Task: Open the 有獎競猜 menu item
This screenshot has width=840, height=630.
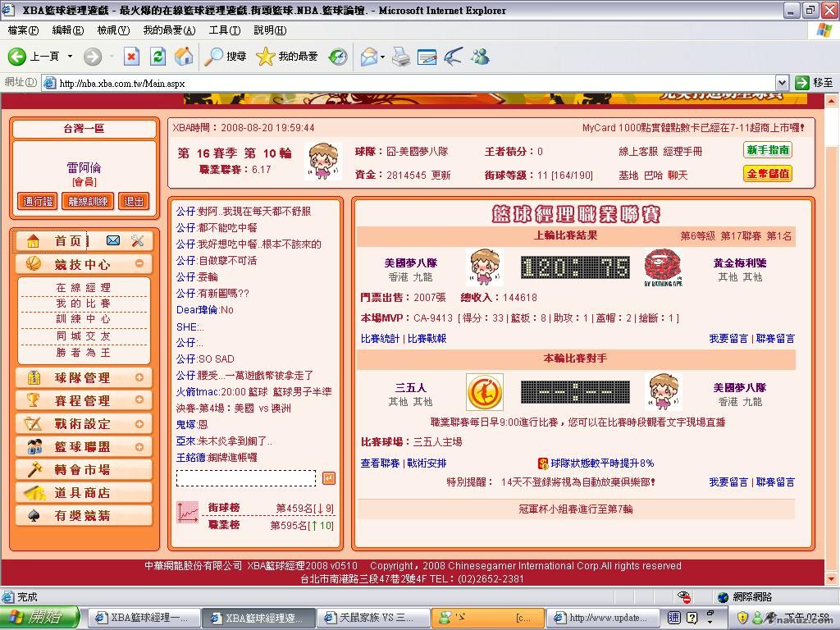Action: pyautogui.click(x=84, y=516)
